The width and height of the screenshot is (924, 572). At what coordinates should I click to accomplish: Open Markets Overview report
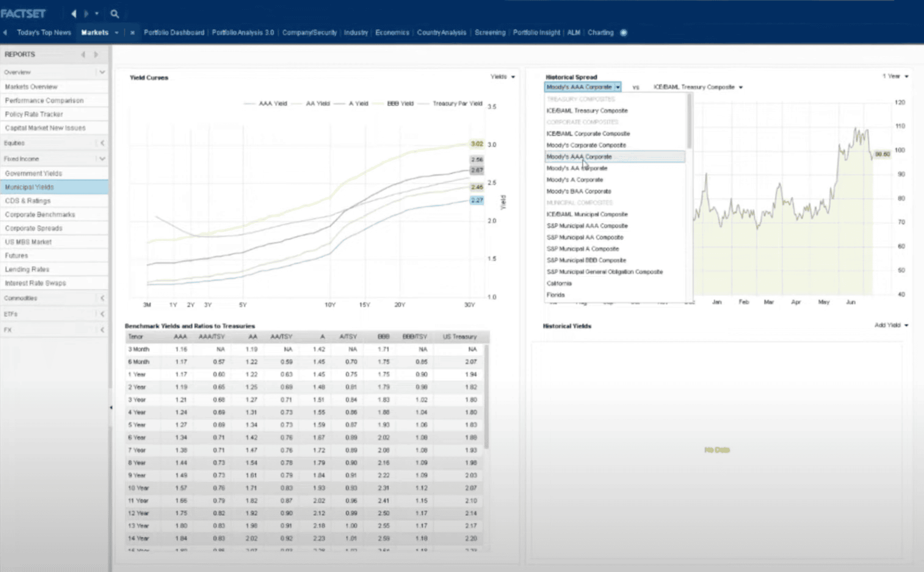[54, 87]
